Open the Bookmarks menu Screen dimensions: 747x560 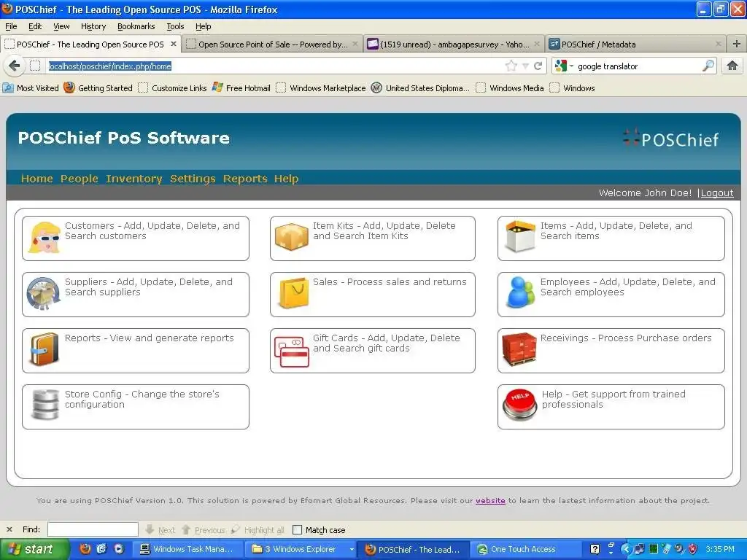(x=136, y=26)
